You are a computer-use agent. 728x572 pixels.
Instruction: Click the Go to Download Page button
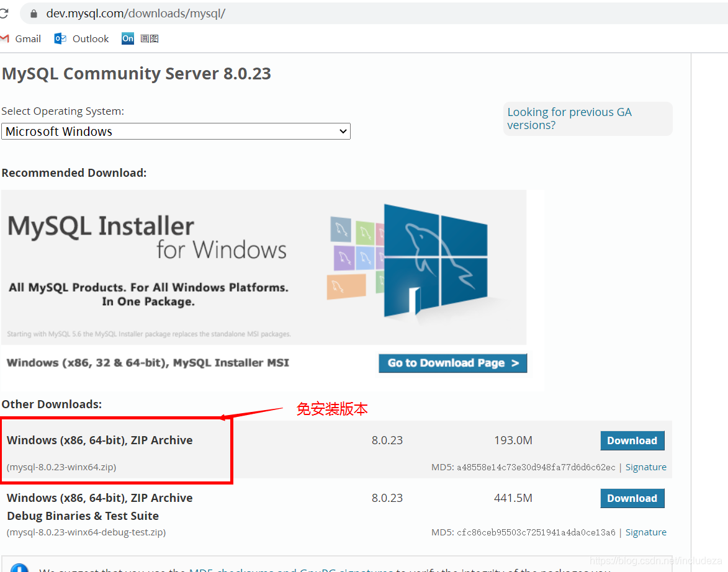pos(452,363)
